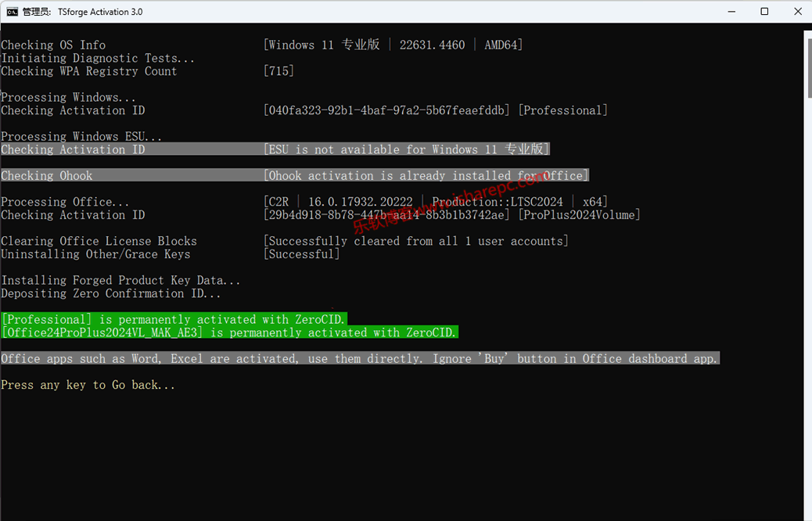The width and height of the screenshot is (812, 521).
Task: Click 'Installing Forged Product Key Data...' line
Action: point(120,280)
